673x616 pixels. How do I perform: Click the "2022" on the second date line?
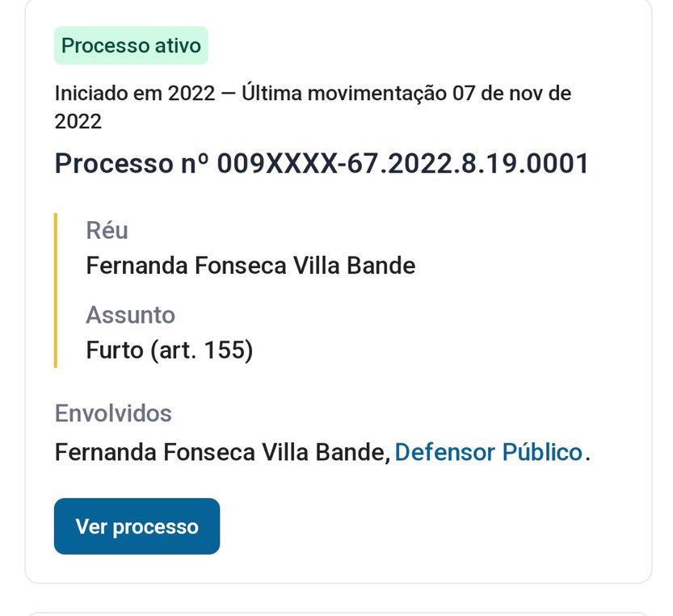click(78, 122)
